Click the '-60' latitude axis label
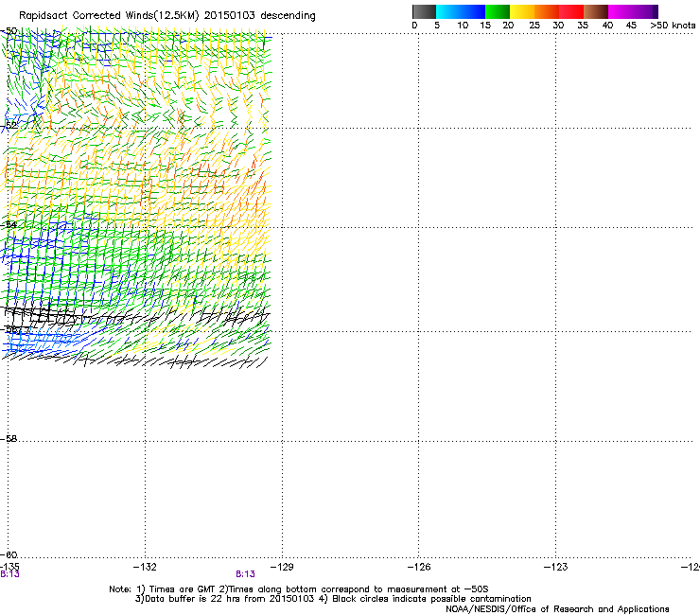Viewport: 700px width, 615px height. click(x=9, y=554)
